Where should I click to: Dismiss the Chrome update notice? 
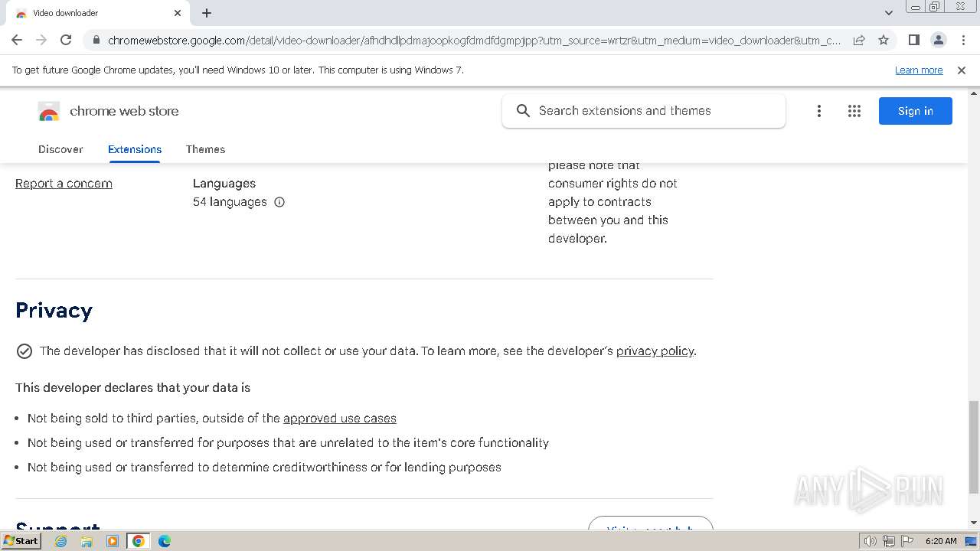962,70
